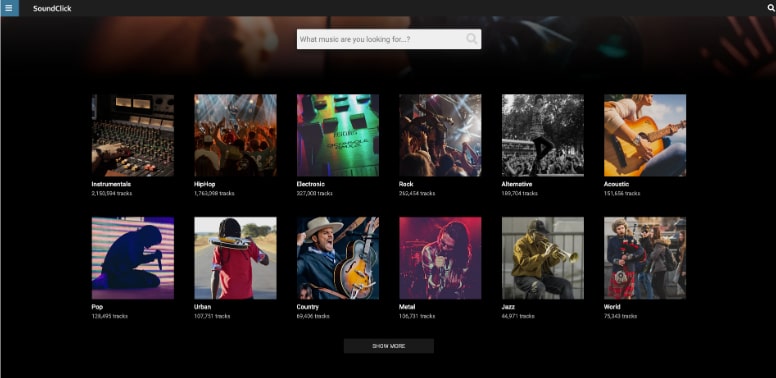Open the HipHop crowd thumbnail
Image resolution: width=776 pixels, height=378 pixels.
pos(235,135)
